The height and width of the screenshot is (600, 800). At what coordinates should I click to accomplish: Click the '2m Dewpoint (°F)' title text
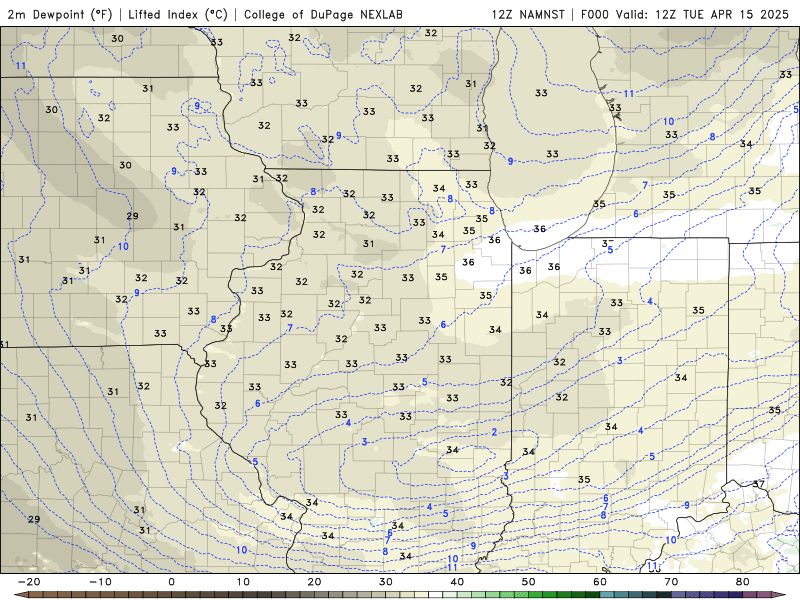59,14
